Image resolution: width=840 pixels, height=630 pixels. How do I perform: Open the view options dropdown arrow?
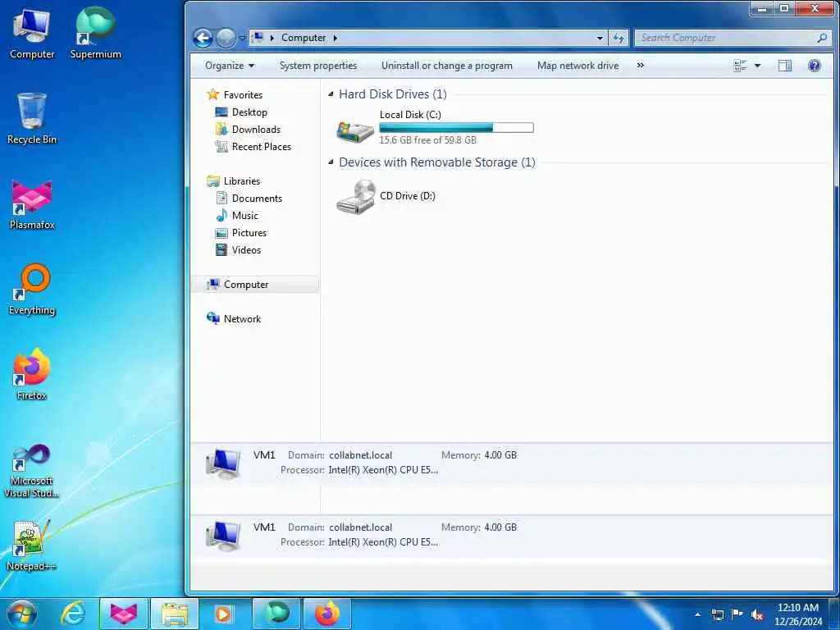[757, 66]
